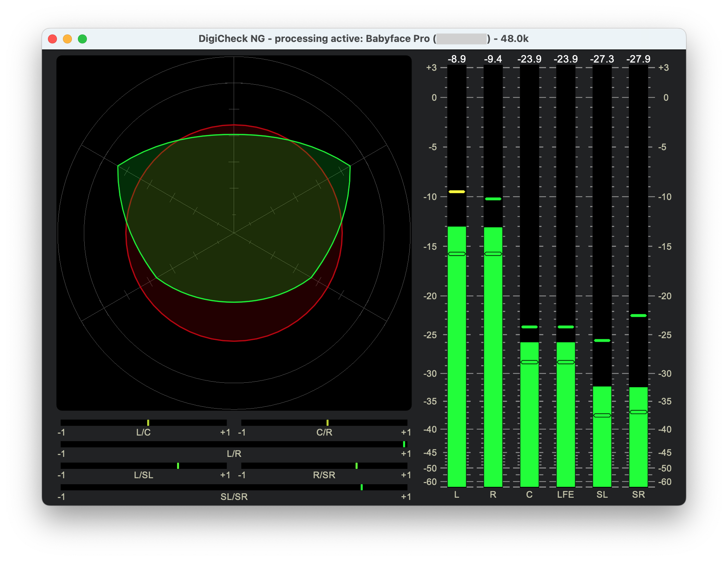
Task: Click the L channel -8.9 peak readout
Action: pos(456,59)
